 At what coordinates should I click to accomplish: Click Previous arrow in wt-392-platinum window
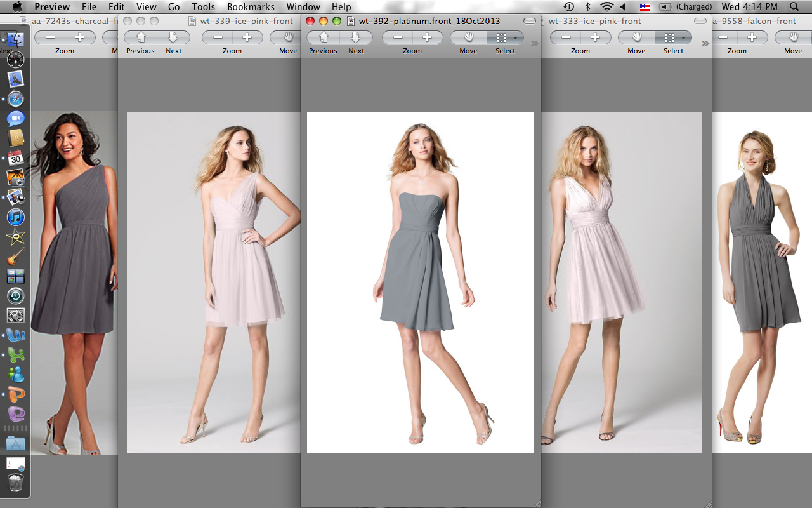(323, 38)
